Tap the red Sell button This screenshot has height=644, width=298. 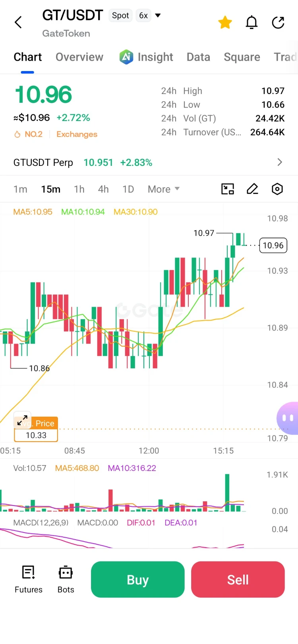pos(238,579)
